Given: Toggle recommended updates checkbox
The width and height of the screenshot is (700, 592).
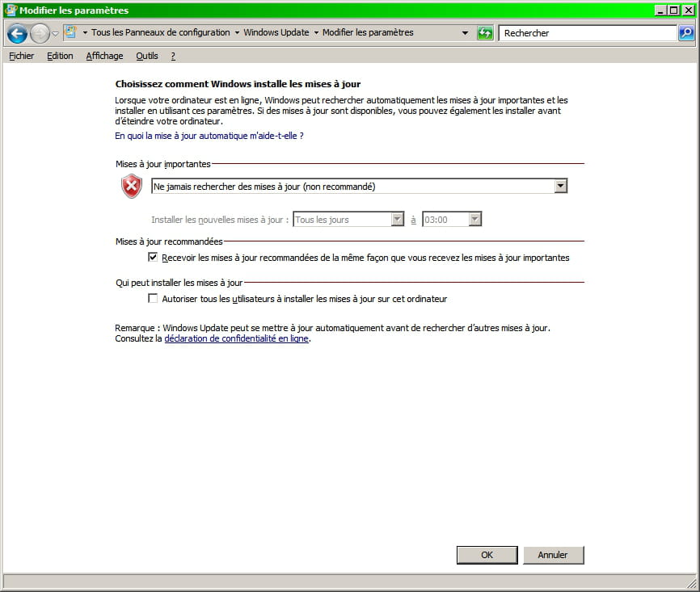Looking at the screenshot, I should tap(153, 257).
